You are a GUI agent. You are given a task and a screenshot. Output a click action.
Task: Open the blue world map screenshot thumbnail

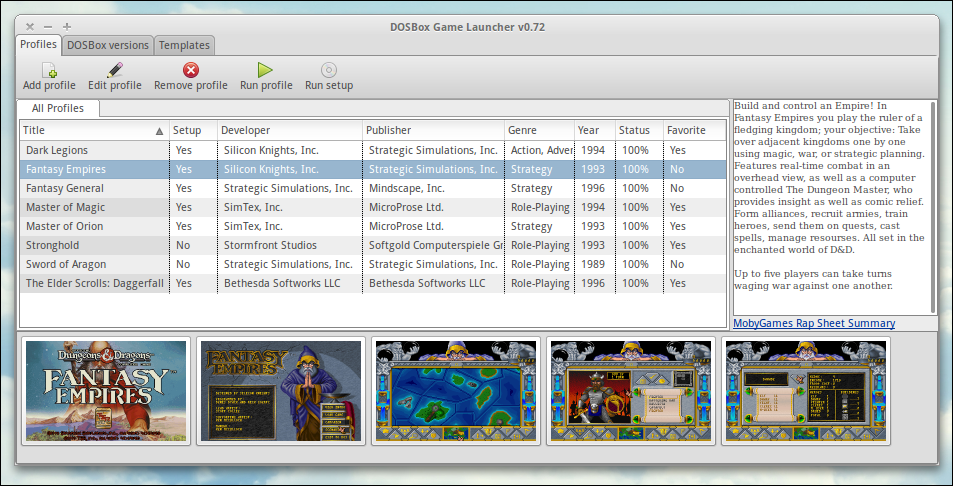[456, 391]
